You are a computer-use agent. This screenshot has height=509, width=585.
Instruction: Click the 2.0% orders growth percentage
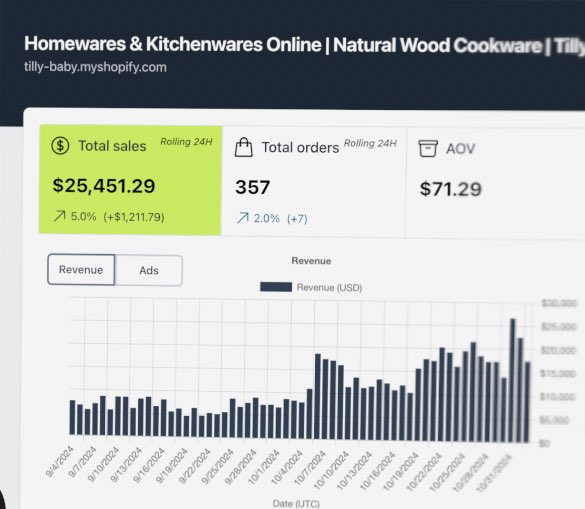coord(267,218)
